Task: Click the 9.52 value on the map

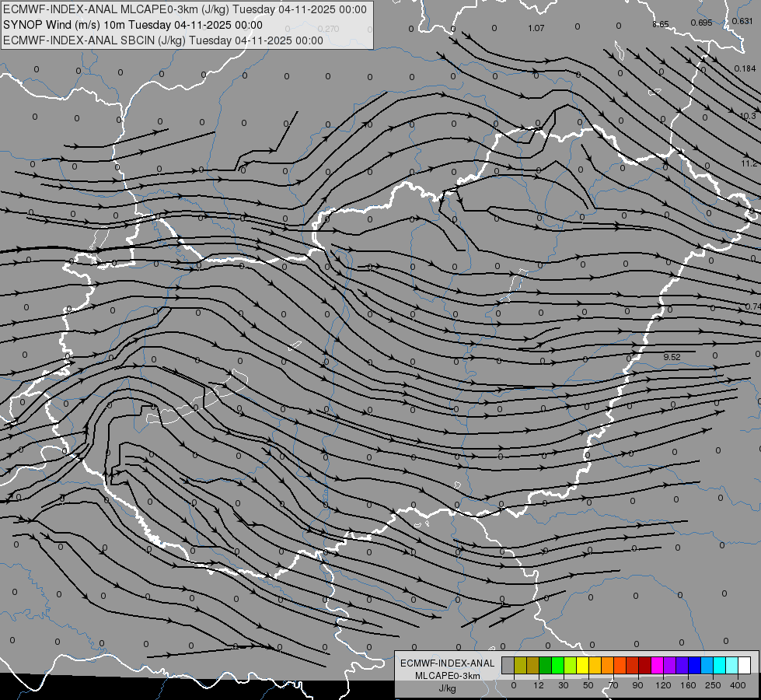Action: coord(672,357)
